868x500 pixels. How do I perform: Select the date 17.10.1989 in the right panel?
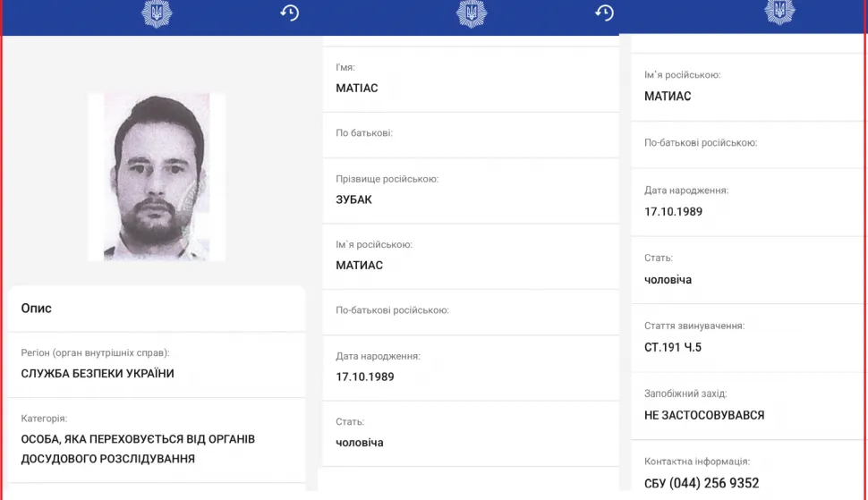(x=673, y=211)
